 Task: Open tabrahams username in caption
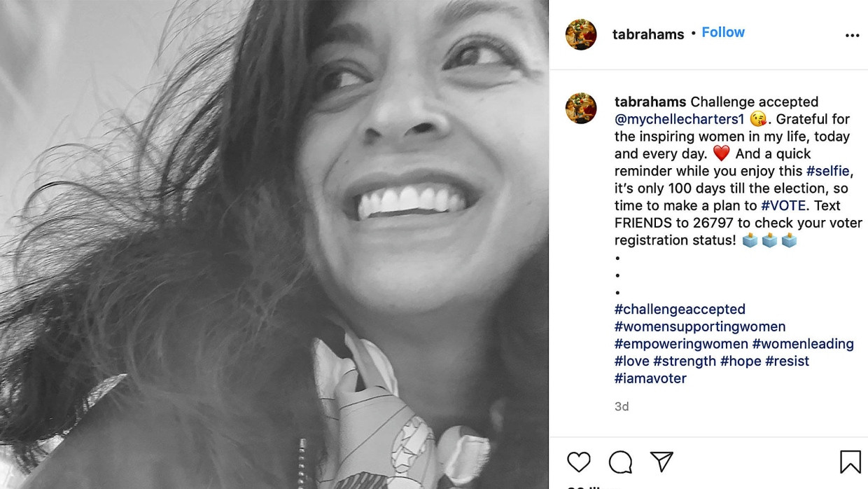[x=650, y=102]
